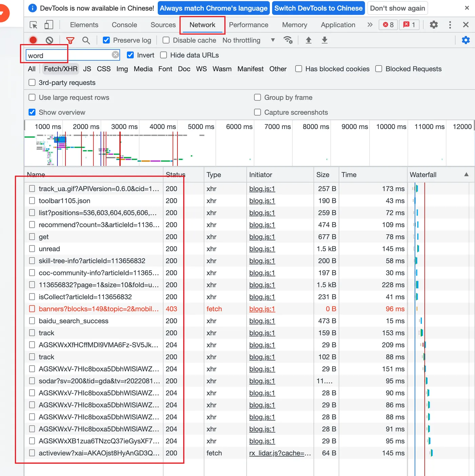475x476 pixels.
Task: Clear the network log
Action: (50, 40)
